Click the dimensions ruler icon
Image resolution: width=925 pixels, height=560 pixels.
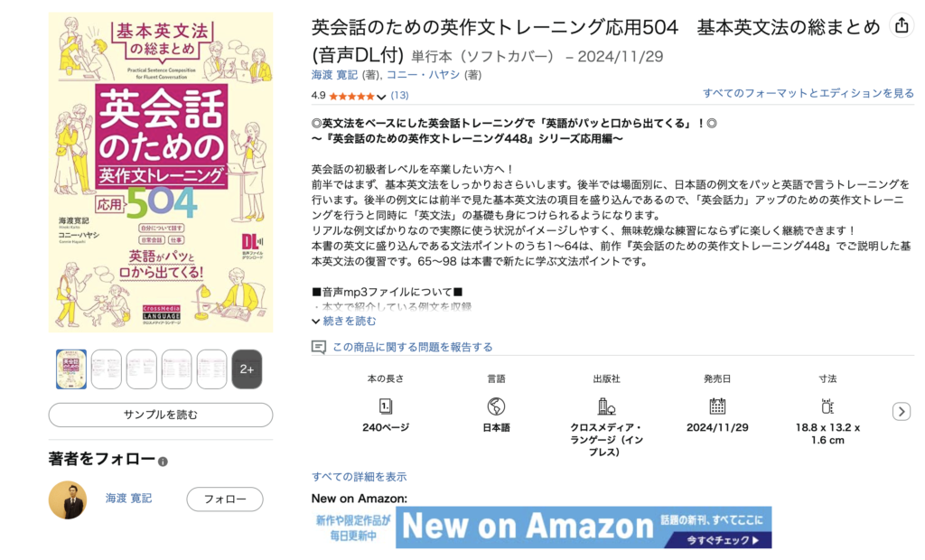(827, 406)
